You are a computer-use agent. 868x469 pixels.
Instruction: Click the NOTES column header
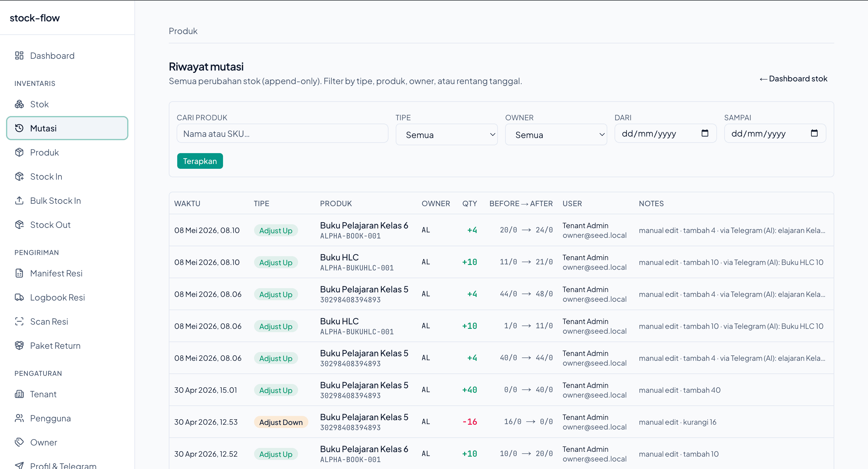coord(651,203)
